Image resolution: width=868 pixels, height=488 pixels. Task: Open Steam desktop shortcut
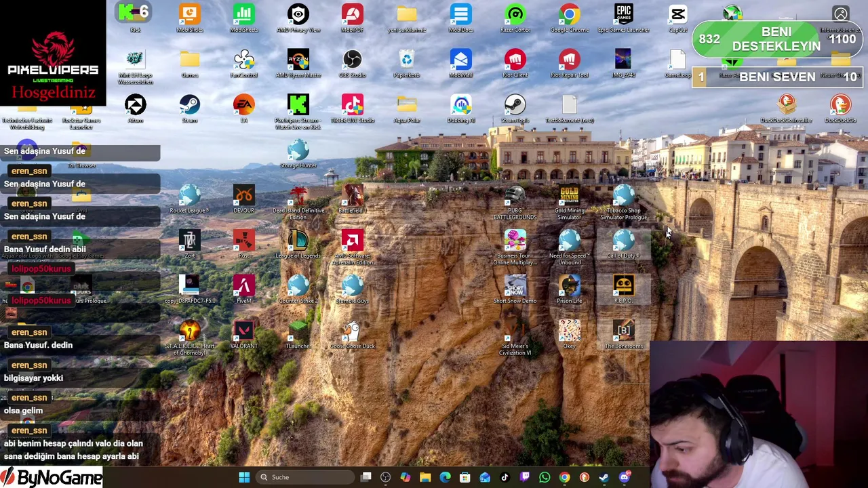point(189,109)
